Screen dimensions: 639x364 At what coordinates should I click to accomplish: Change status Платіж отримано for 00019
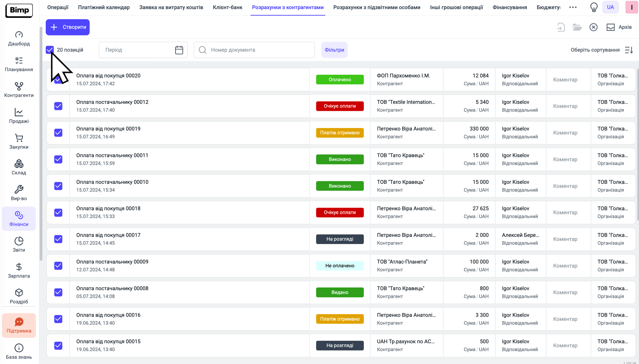click(340, 133)
